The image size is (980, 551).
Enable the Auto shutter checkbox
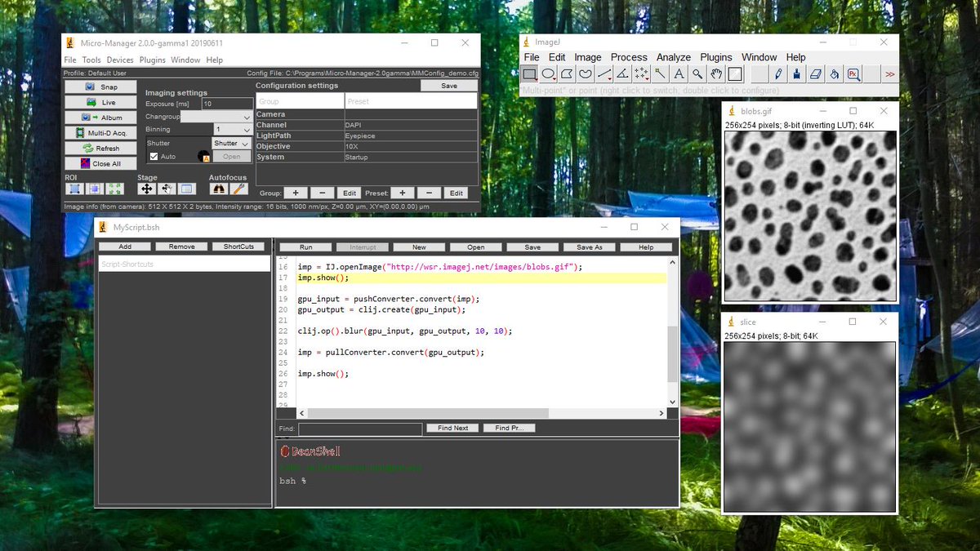(153, 156)
